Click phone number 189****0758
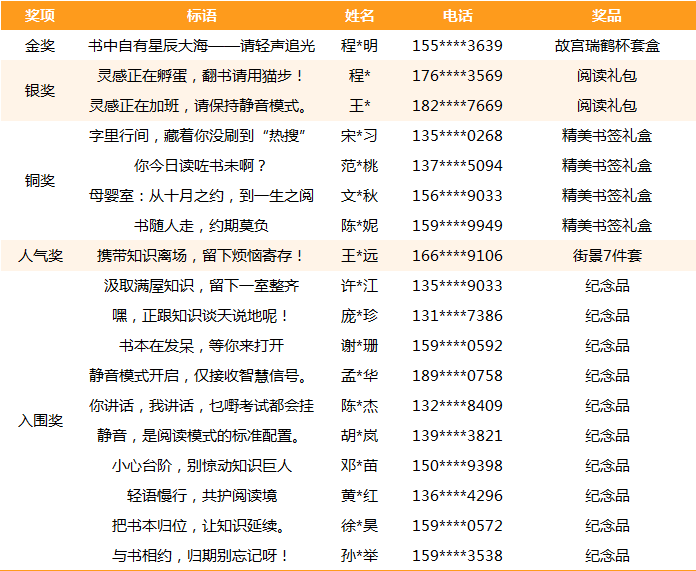 click(x=457, y=376)
